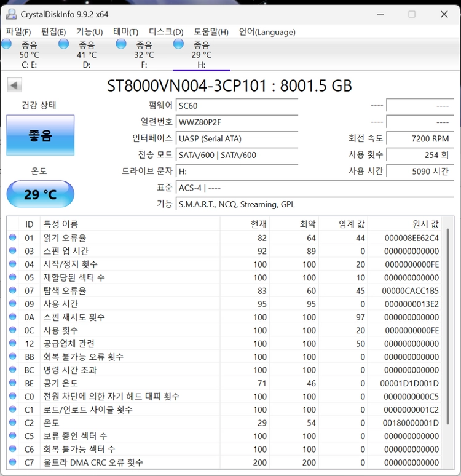Open the 언어(Language) menu
The image size is (461, 476).
click(267, 32)
